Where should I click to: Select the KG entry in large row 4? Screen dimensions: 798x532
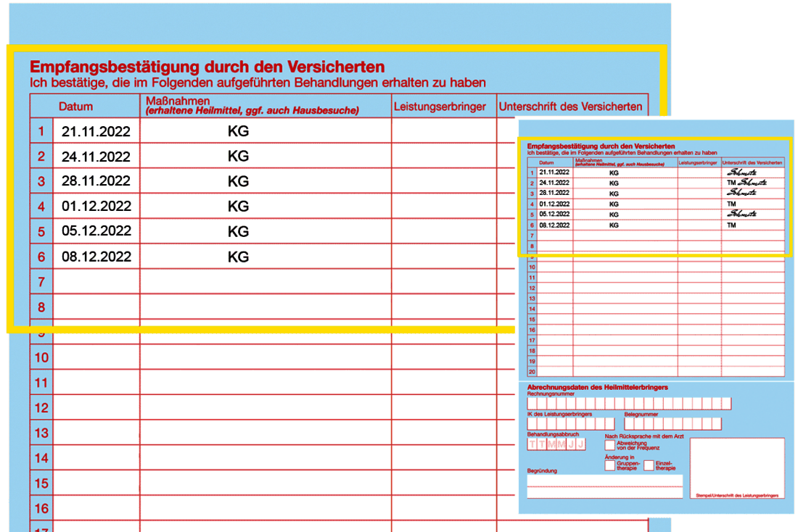click(238, 207)
